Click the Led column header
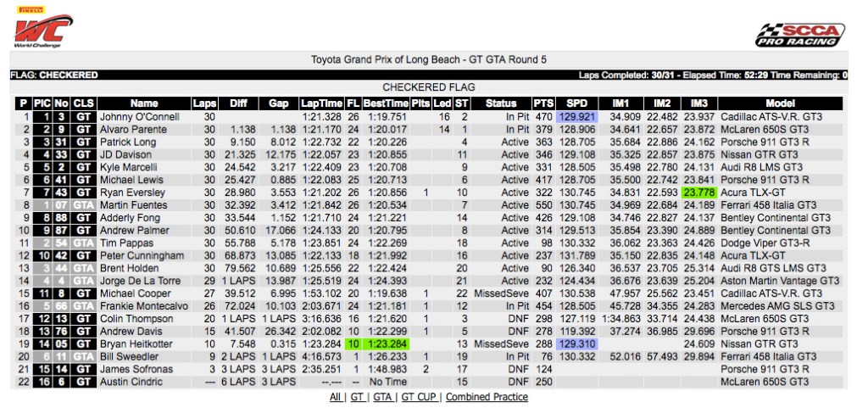The image size is (868, 419). (442, 103)
